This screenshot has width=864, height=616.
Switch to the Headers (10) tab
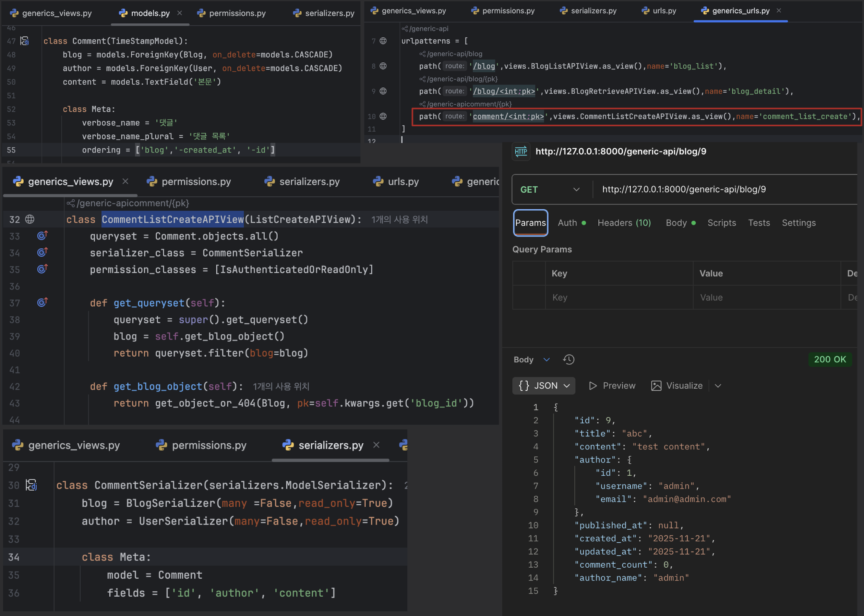tap(624, 223)
